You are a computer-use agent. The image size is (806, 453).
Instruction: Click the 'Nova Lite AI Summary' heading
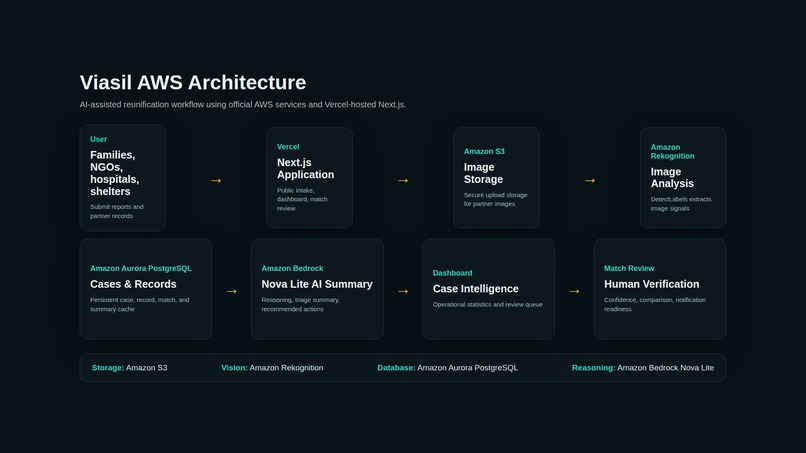click(317, 284)
